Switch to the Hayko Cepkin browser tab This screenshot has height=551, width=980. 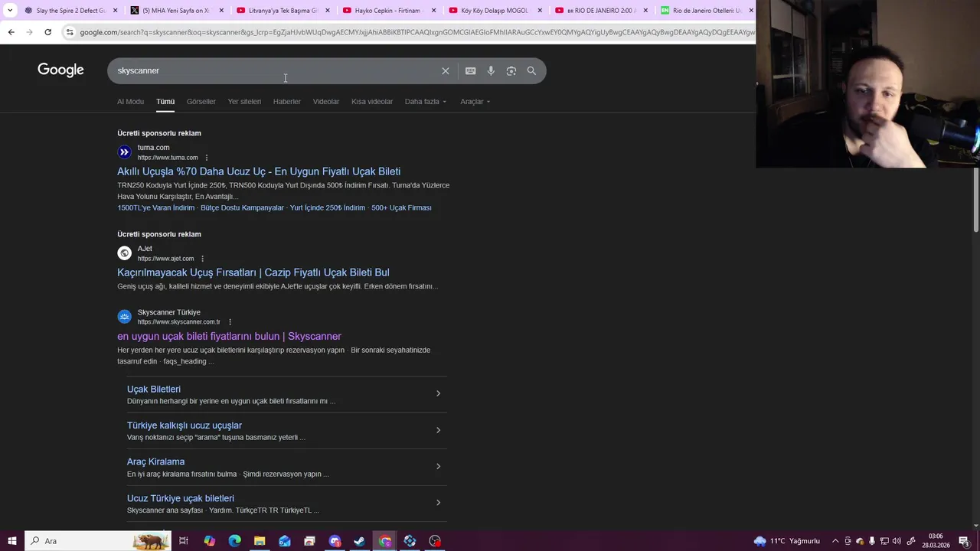[x=389, y=11]
